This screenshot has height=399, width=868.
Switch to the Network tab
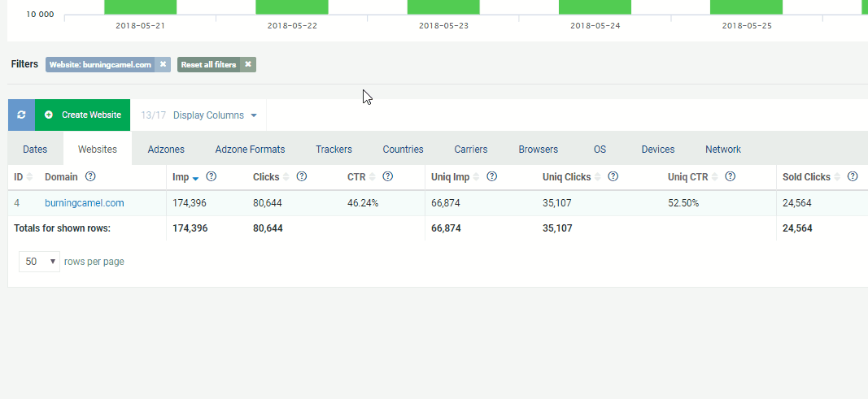[723, 150]
